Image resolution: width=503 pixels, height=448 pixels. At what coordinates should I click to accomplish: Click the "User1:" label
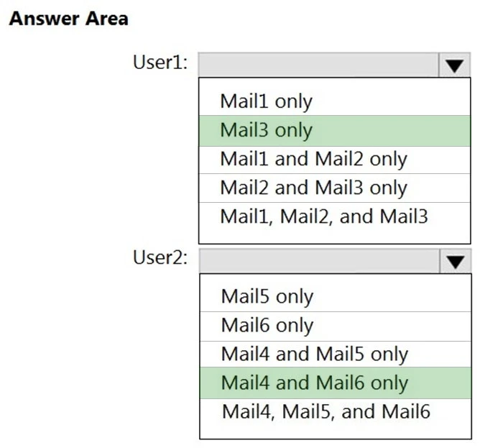pos(160,63)
